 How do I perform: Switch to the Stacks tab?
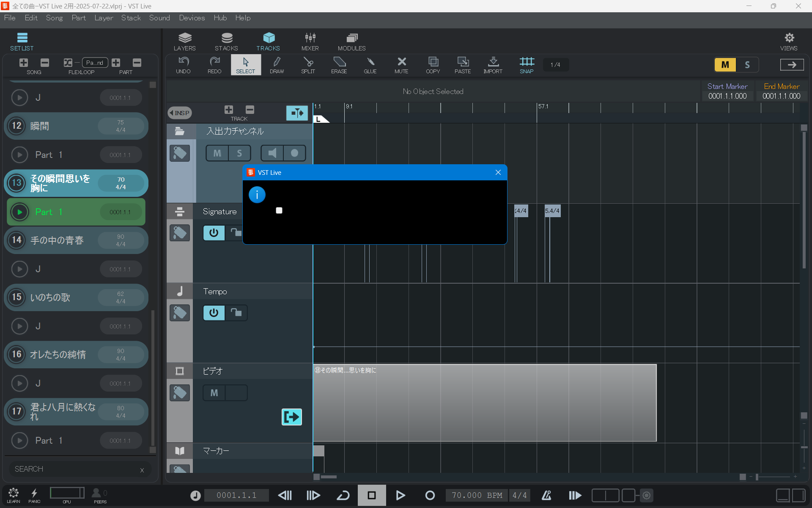tap(226, 41)
